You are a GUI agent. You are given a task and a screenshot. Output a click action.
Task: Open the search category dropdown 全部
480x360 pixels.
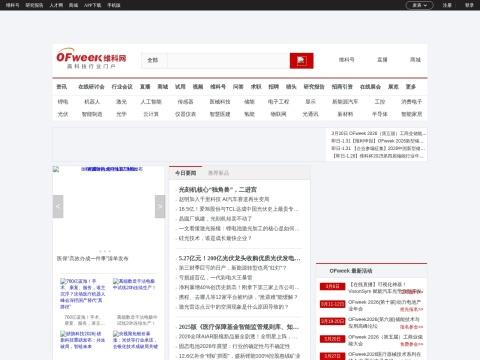[x=153, y=60]
